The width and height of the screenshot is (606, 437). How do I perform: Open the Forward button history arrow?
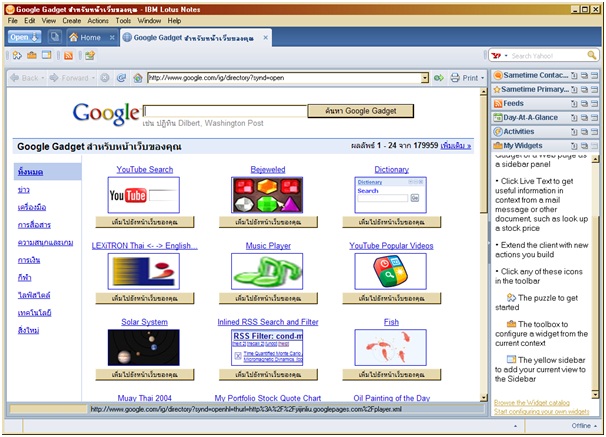click(x=93, y=78)
